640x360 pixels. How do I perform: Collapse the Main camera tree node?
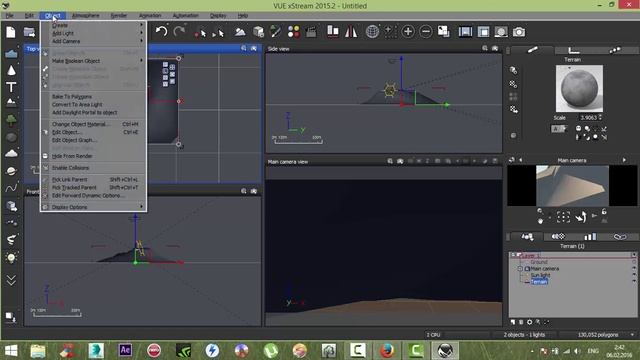pyautogui.click(x=520, y=269)
